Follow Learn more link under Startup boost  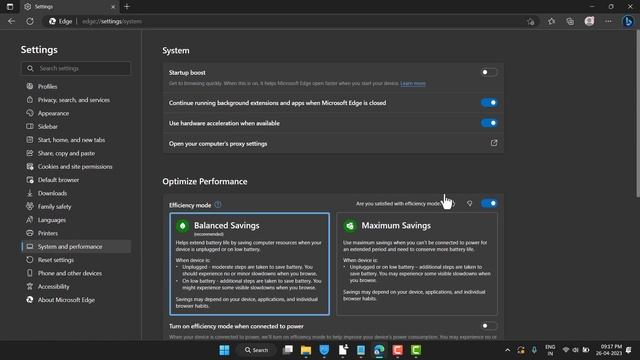click(413, 83)
